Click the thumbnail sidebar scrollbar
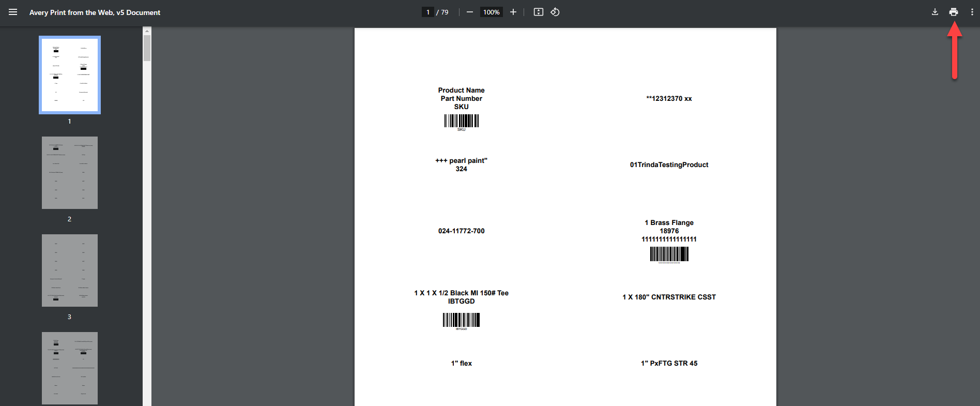 [x=147, y=48]
